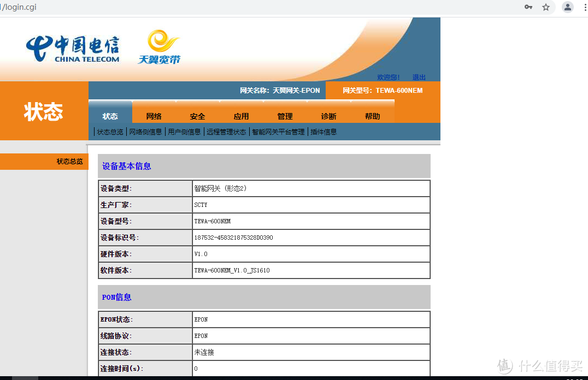The image size is (588, 380).
Task: Open 远程管理状态 page
Action: pos(226,131)
